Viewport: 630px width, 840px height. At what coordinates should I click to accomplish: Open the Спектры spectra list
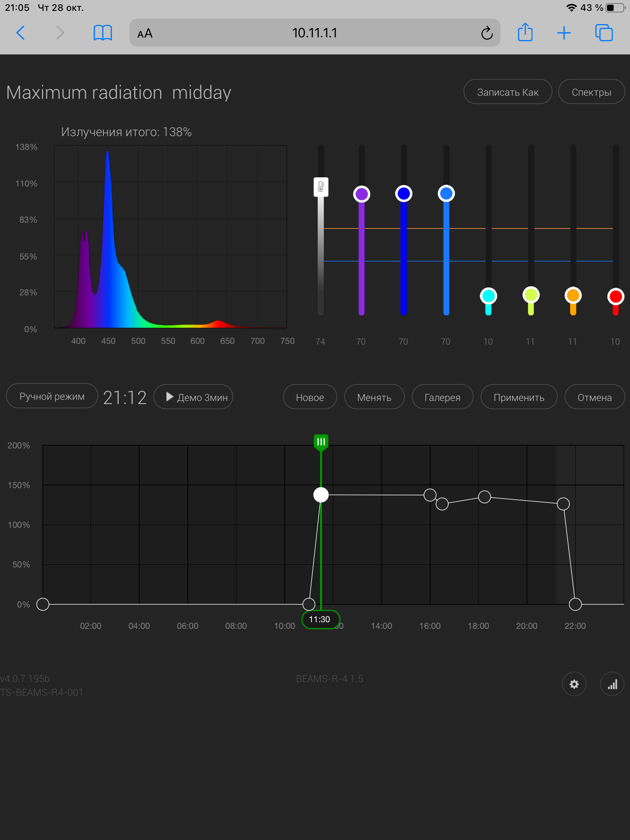(x=591, y=92)
